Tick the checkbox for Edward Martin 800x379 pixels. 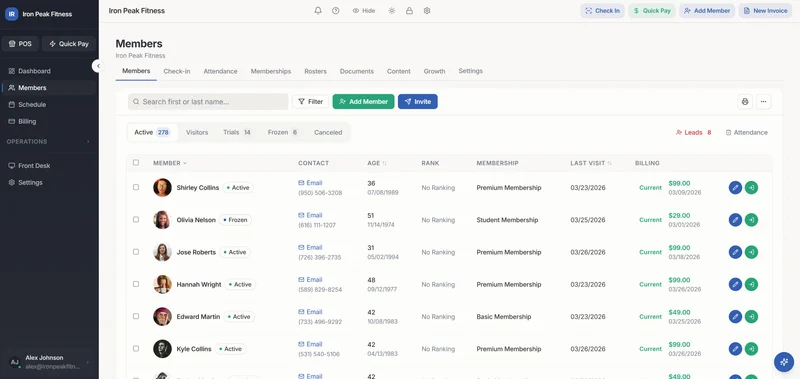tap(136, 316)
